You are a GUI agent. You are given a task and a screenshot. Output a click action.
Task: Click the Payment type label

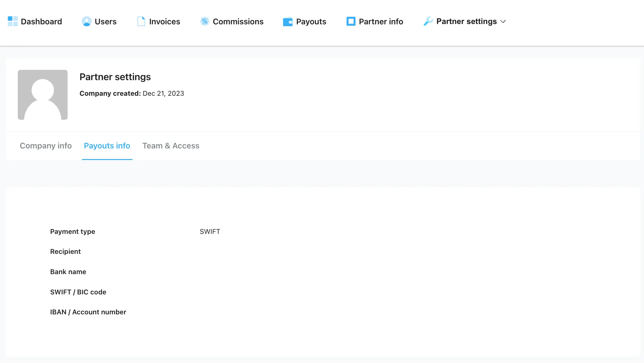(x=73, y=231)
